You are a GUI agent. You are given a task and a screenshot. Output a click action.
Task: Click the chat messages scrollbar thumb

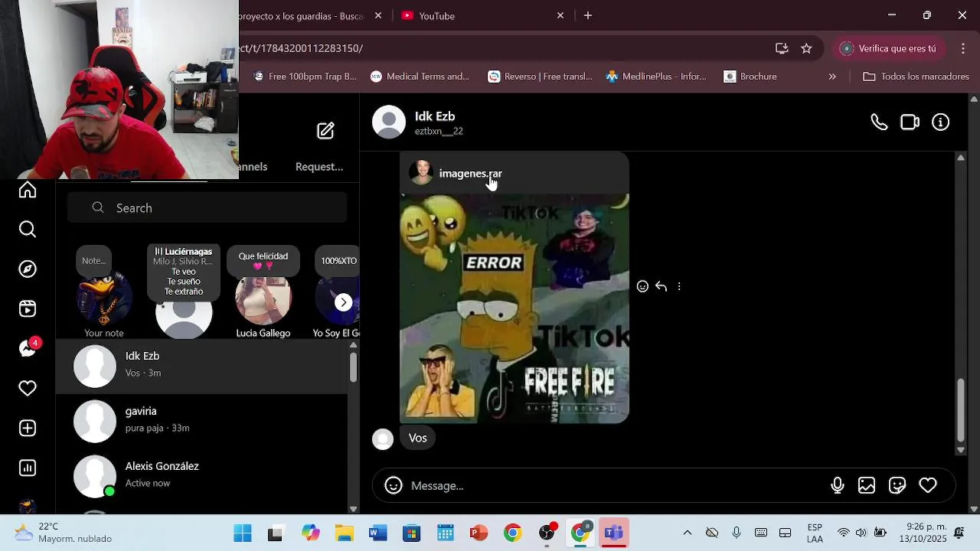[961, 410]
